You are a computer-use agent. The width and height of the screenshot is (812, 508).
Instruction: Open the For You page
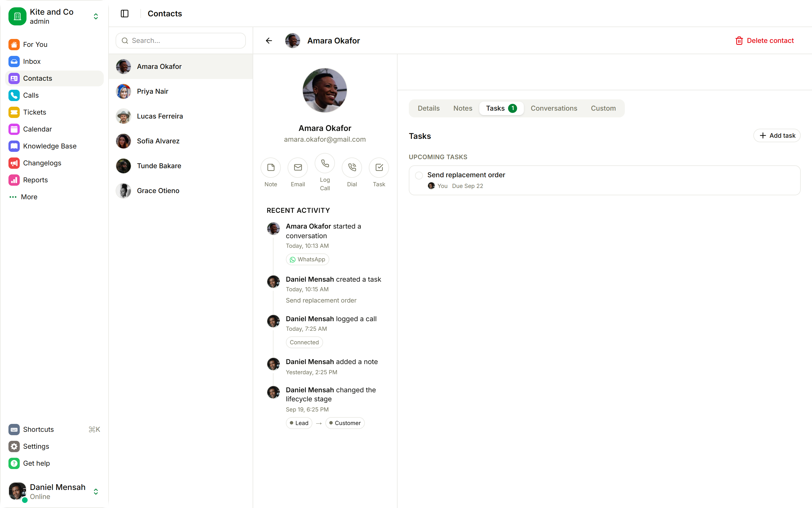(x=54, y=44)
